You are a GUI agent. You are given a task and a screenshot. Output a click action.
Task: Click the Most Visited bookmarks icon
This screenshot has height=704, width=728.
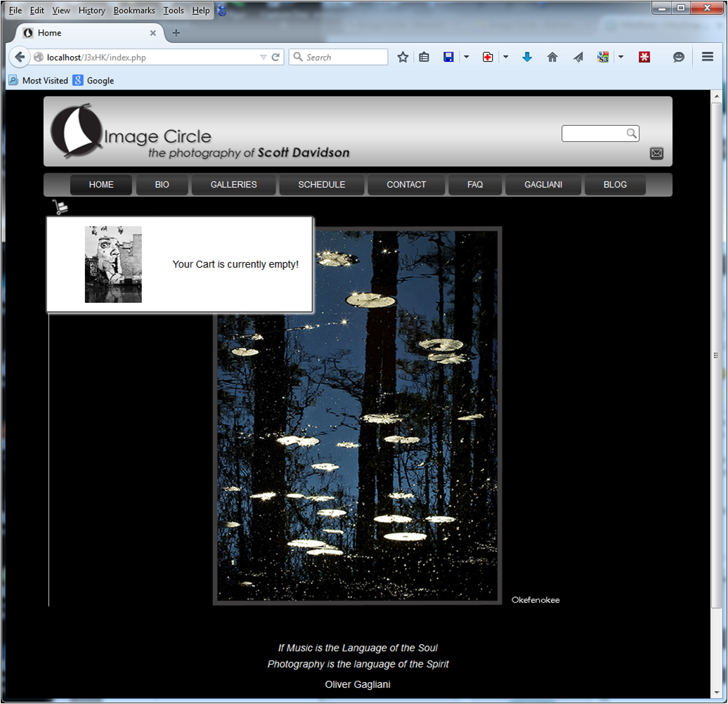coord(13,80)
